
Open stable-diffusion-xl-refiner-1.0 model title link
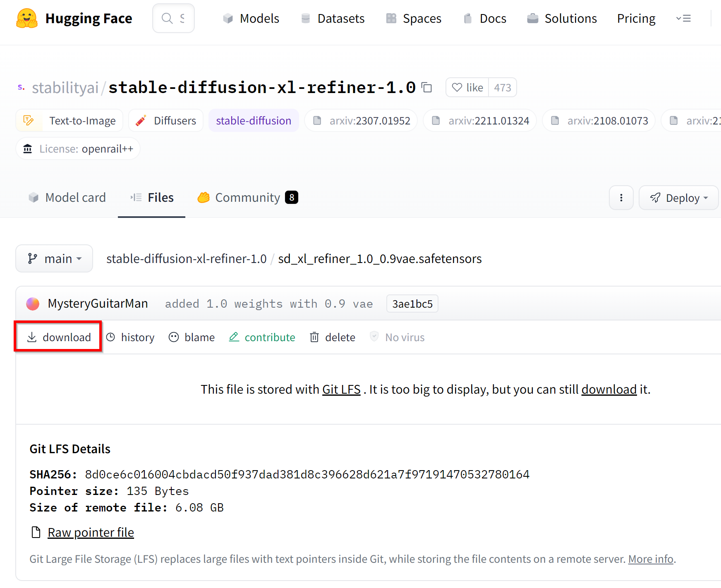click(x=262, y=88)
